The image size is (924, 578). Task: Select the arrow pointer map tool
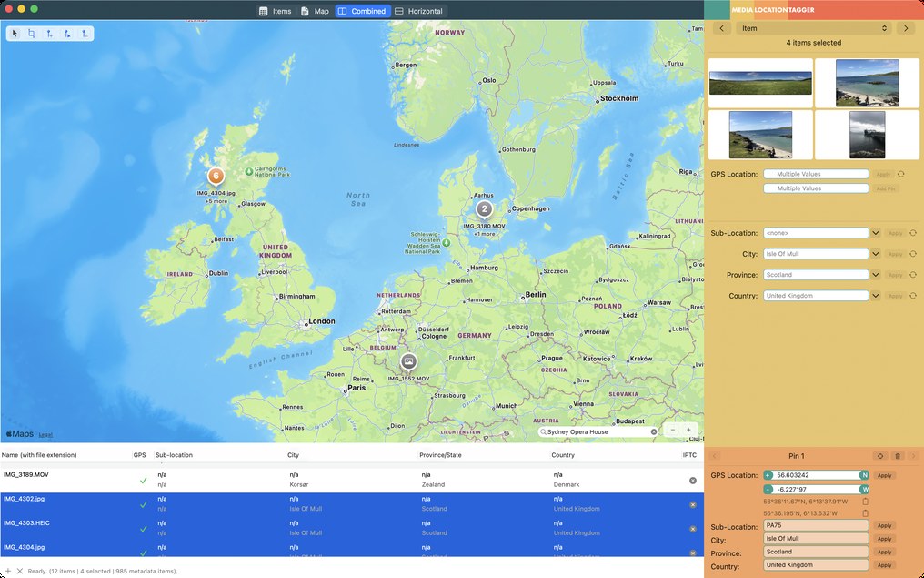click(x=15, y=34)
